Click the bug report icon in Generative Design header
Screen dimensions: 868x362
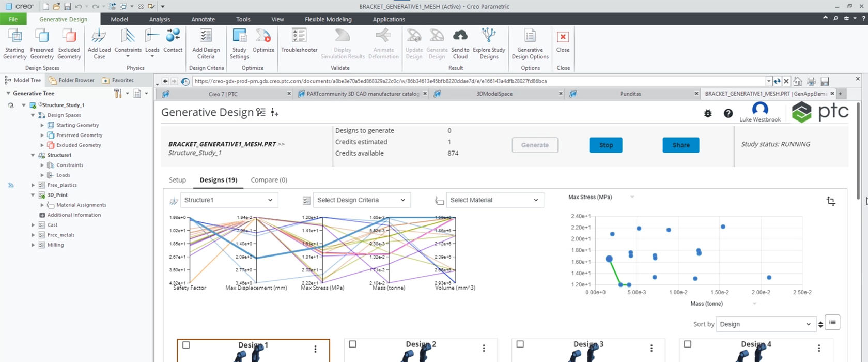pyautogui.click(x=708, y=113)
